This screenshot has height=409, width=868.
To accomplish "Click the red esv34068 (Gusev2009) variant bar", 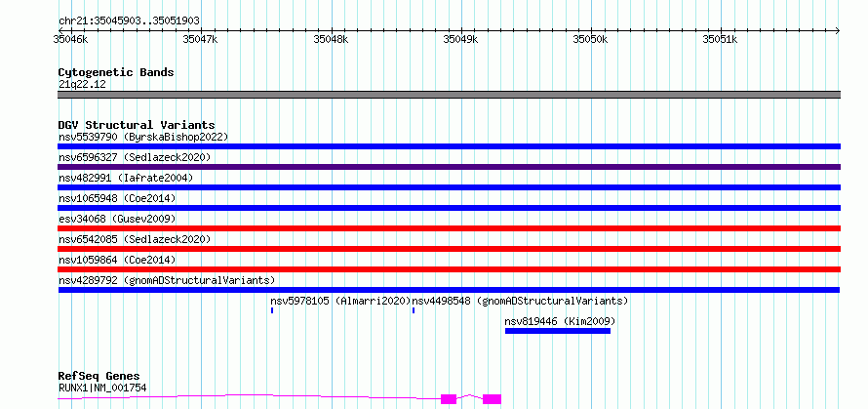I will point(449,228).
